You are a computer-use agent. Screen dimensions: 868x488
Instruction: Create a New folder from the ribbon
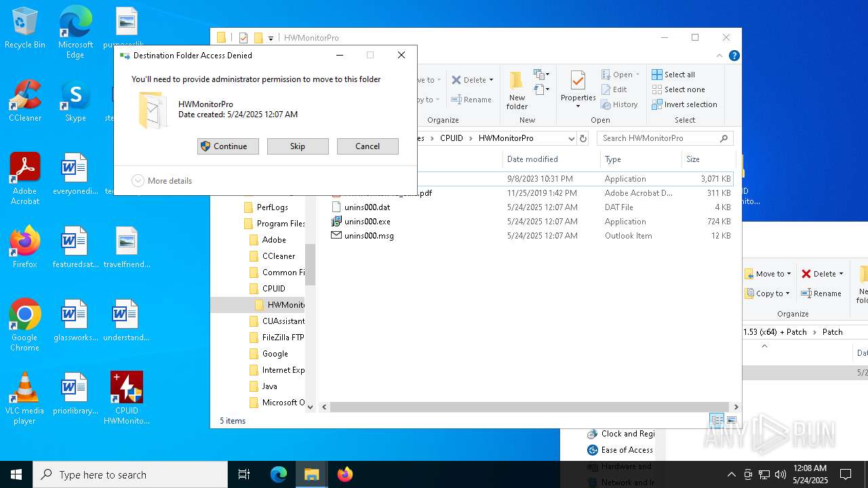[x=517, y=91]
